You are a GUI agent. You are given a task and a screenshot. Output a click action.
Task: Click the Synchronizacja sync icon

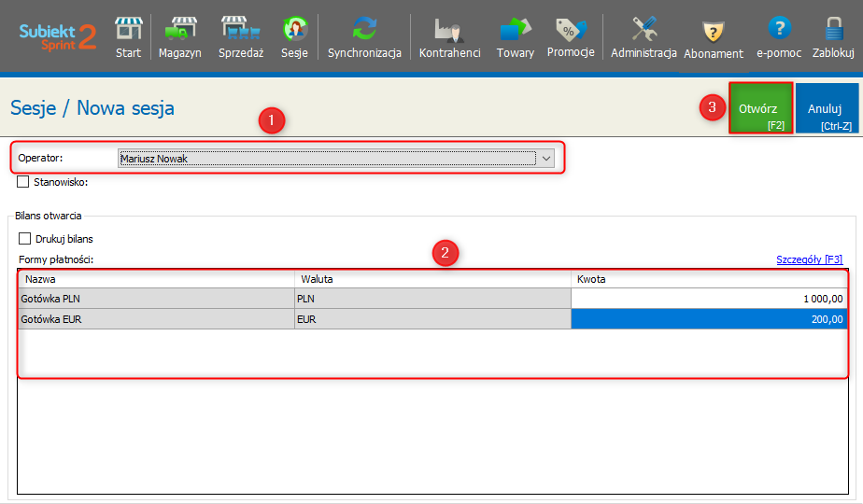[364, 37]
